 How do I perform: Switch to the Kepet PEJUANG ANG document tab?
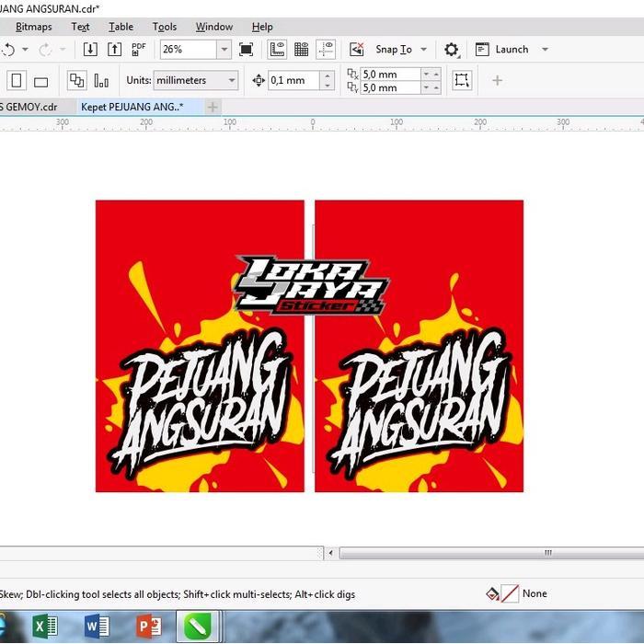[x=132, y=107]
